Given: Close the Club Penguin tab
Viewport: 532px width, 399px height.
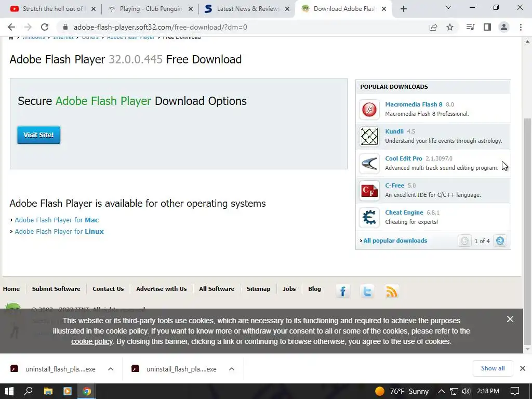Looking at the screenshot, I should [x=191, y=9].
